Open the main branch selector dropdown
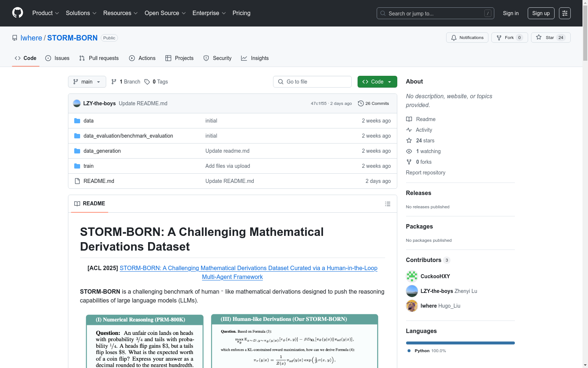This screenshot has width=588, height=368. (x=87, y=82)
